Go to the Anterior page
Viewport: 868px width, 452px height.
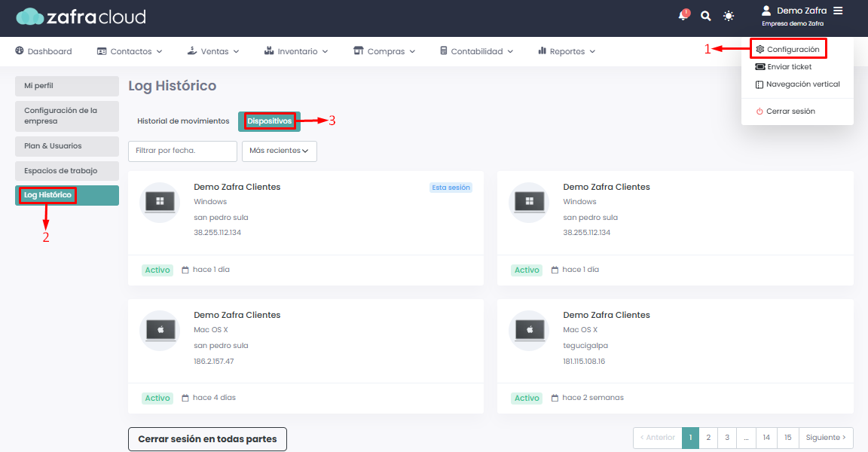coord(658,438)
